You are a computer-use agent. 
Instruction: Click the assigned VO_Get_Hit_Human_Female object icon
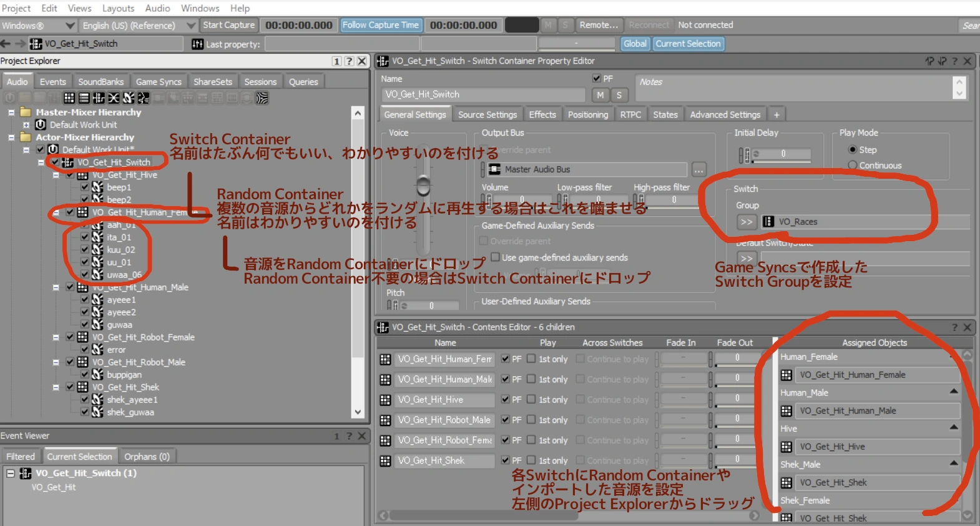pos(786,375)
